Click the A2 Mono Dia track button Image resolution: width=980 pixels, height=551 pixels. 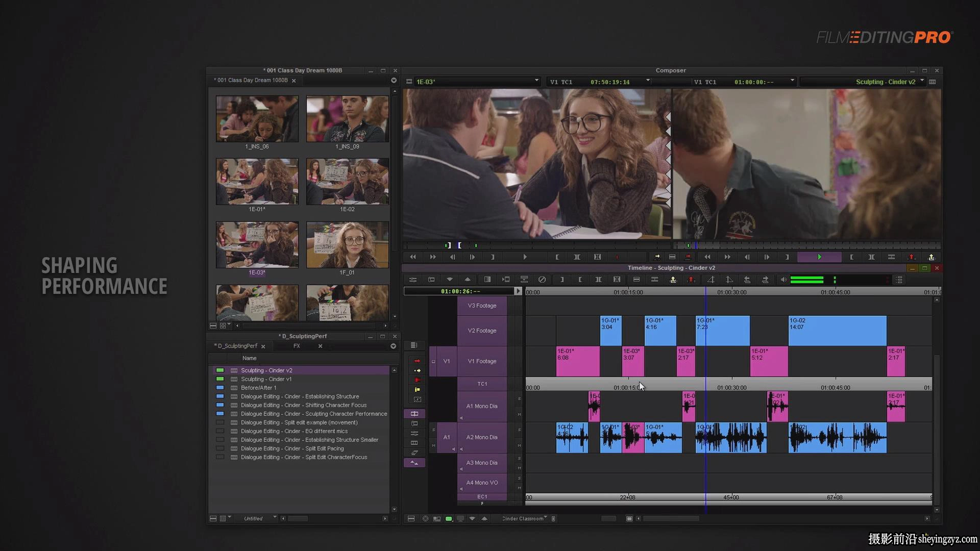(x=482, y=437)
